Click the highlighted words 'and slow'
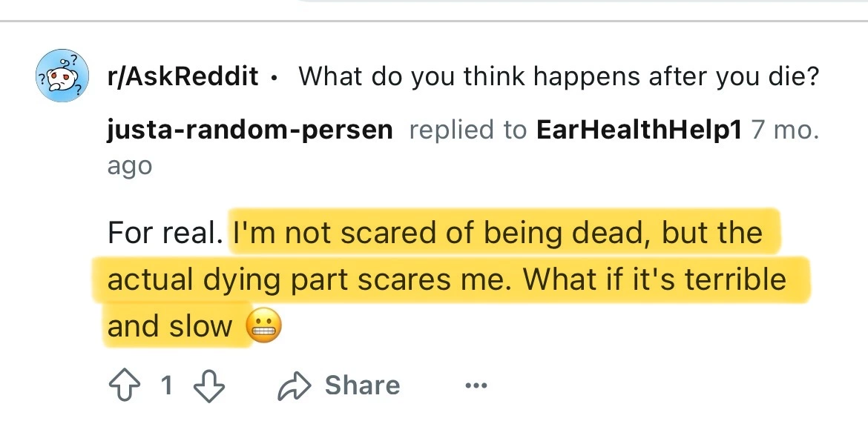 click(169, 326)
